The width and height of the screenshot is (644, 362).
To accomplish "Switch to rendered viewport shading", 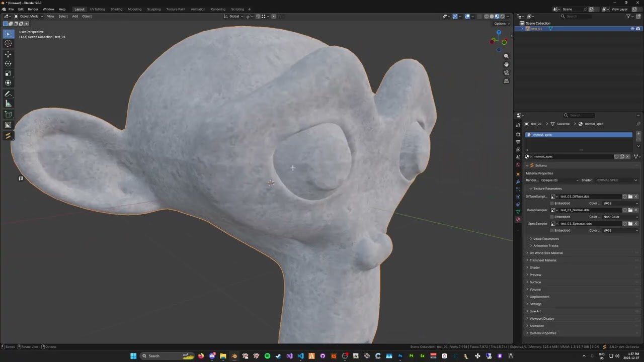I will (x=502, y=16).
